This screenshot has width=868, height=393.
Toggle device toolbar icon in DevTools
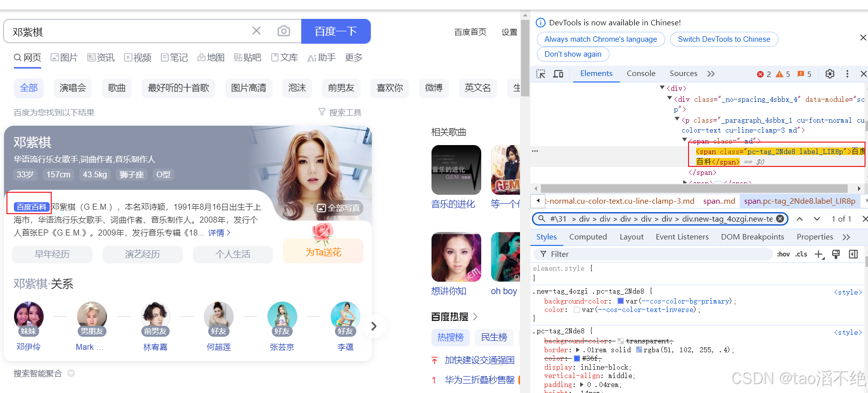click(x=558, y=74)
